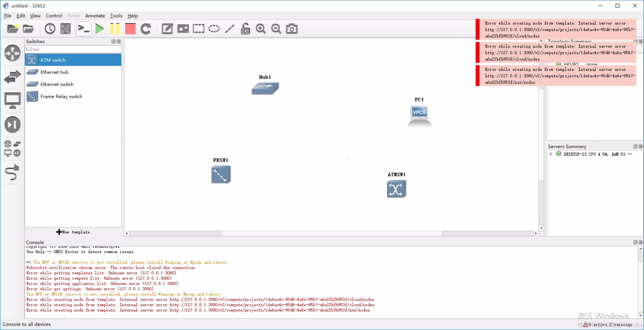The image size is (644, 330).
Task: Open console to all devices icon
Action: (x=84, y=29)
